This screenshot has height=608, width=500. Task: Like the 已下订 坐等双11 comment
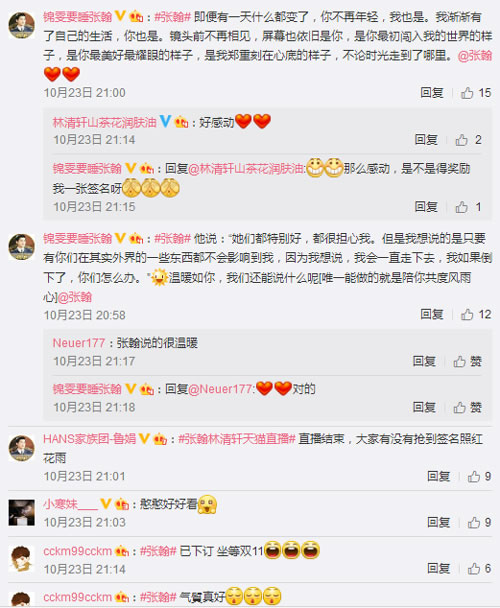pyautogui.click(x=479, y=568)
